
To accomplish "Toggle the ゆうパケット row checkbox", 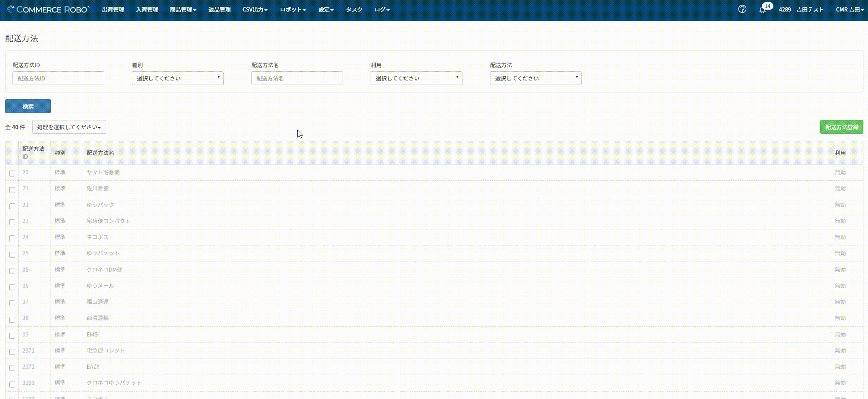I will click(x=12, y=255).
